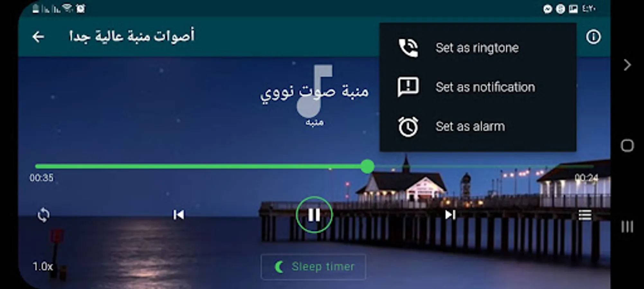Pause the playing alarm sound
The image size is (644, 289).
[314, 215]
